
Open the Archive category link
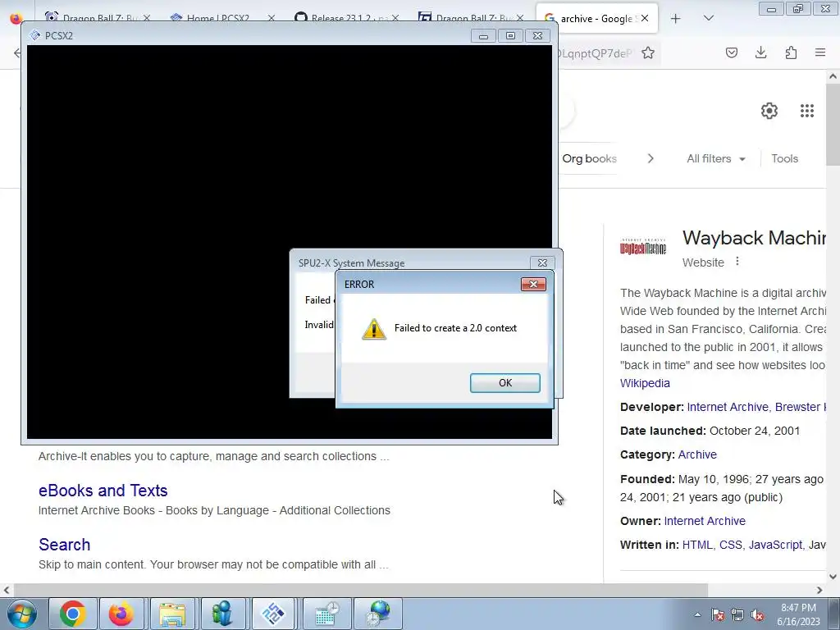[x=697, y=454]
